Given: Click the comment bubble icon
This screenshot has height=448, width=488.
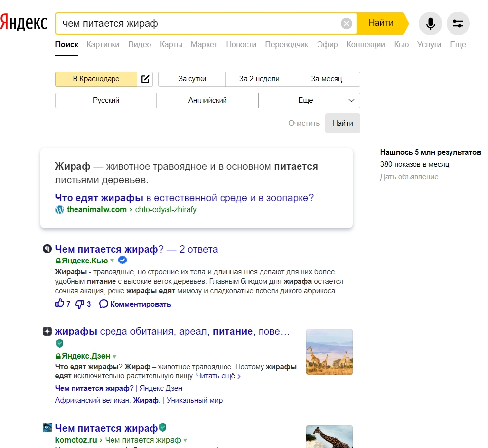Looking at the screenshot, I should pyautogui.click(x=103, y=304).
